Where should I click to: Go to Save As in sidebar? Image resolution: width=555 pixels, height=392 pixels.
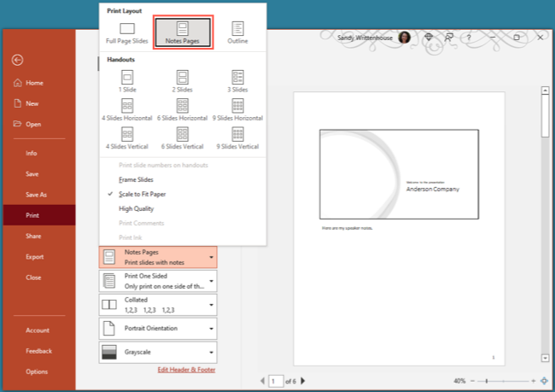tap(37, 195)
